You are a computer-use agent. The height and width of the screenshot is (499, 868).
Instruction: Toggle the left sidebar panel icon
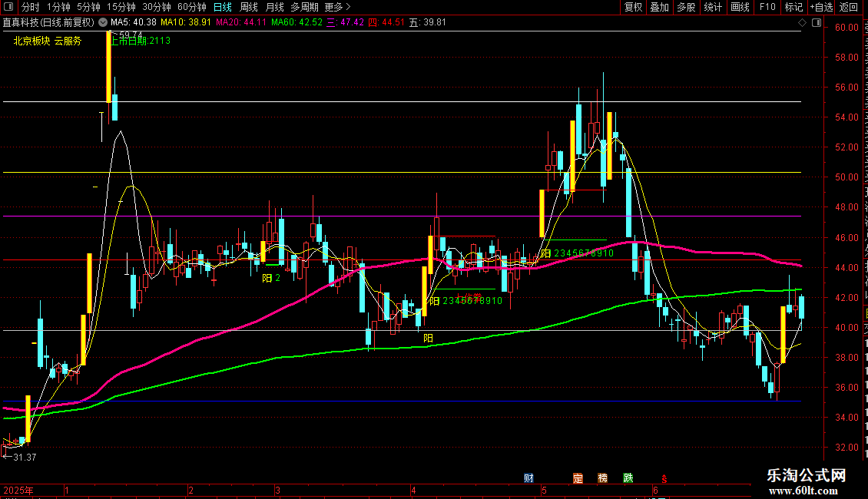click(x=8, y=7)
